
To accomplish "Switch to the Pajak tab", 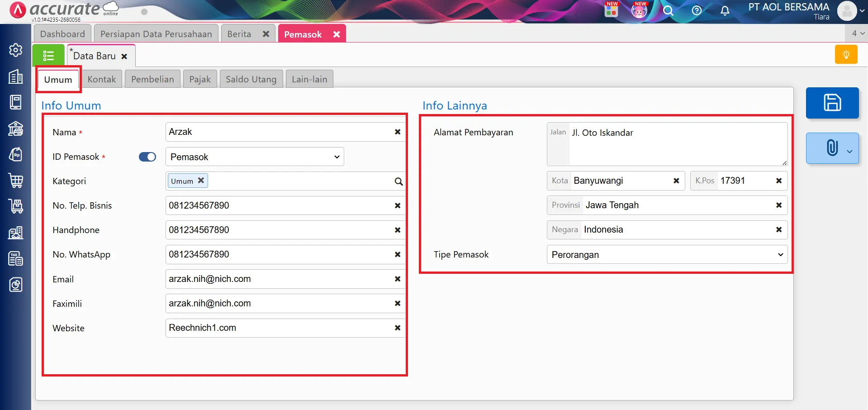I will [200, 79].
